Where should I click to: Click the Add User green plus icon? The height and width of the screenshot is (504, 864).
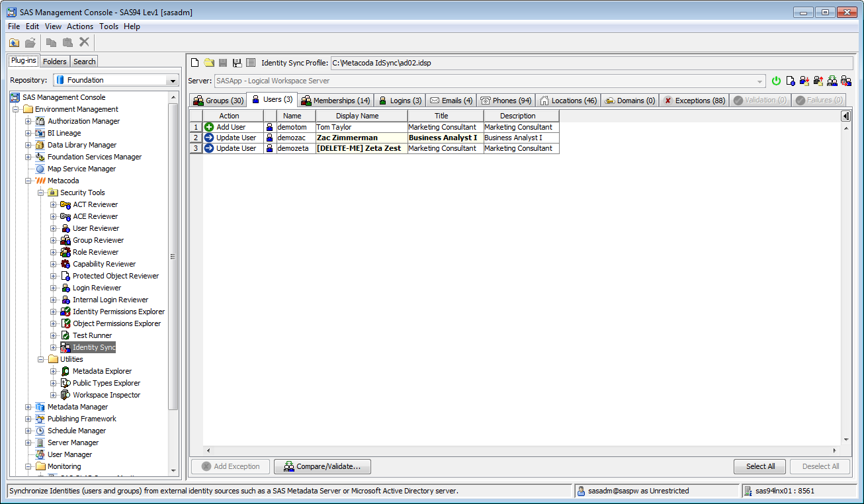point(209,127)
